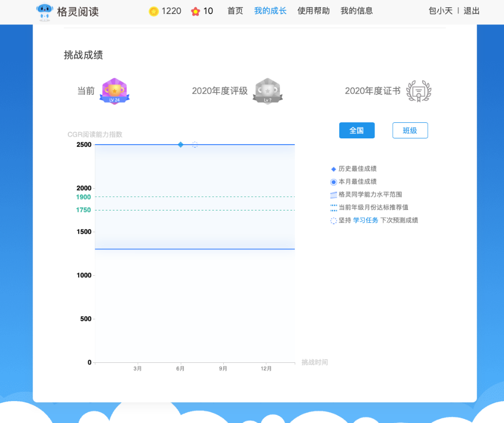The width and height of the screenshot is (504, 423).
Task: Click the 挑战时间 axis title
Action: pyautogui.click(x=315, y=362)
